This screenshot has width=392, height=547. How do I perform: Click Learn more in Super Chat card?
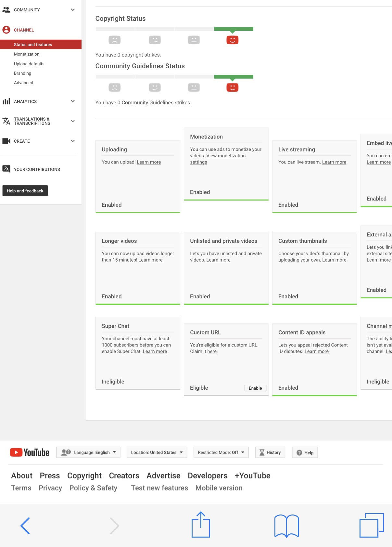pyautogui.click(x=155, y=351)
